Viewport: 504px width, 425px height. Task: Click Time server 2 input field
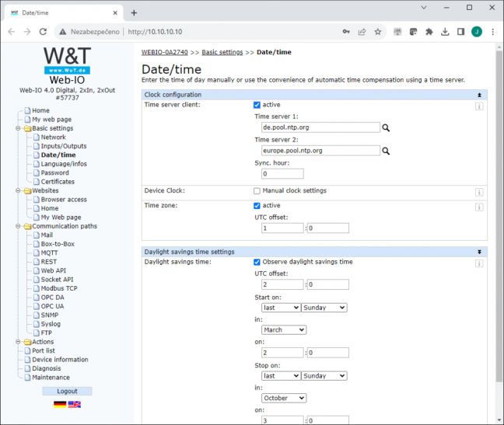320,151
